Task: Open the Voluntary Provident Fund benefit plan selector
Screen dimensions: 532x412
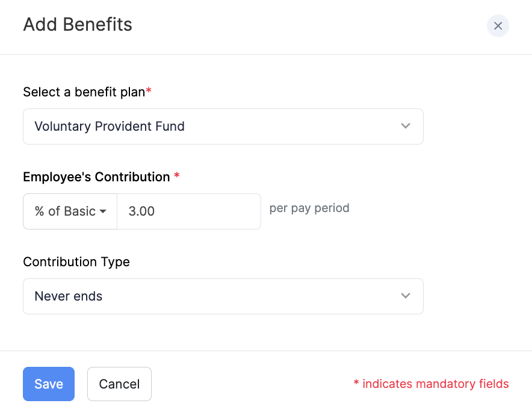Action: pos(223,126)
